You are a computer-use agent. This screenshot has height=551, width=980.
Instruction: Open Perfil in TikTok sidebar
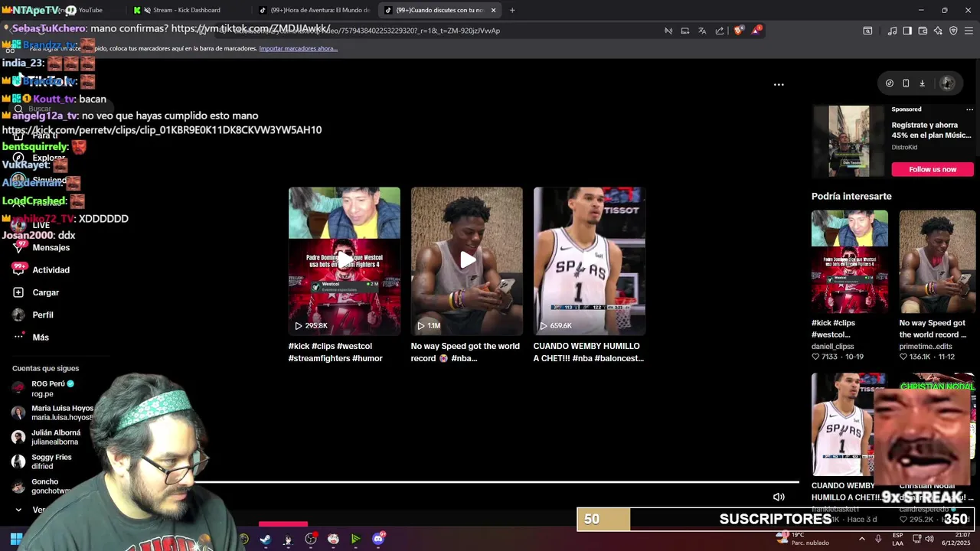[43, 315]
